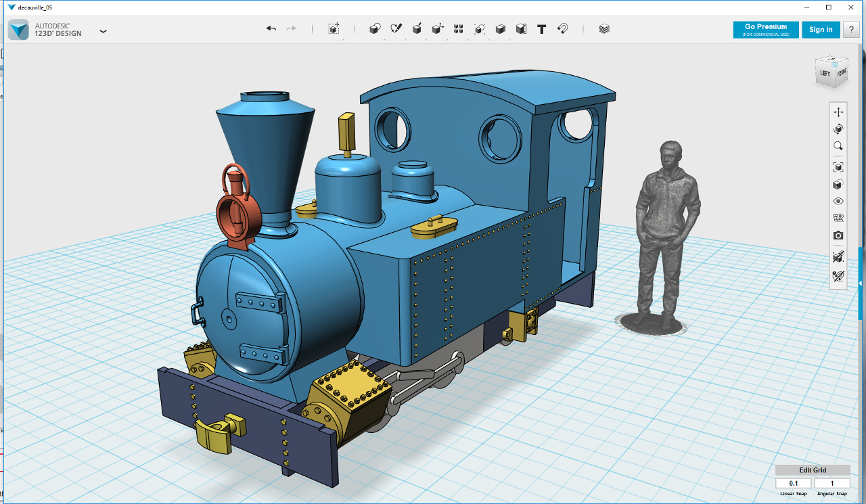
Task: Toggle the grid visibility icon
Action: [838, 218]
